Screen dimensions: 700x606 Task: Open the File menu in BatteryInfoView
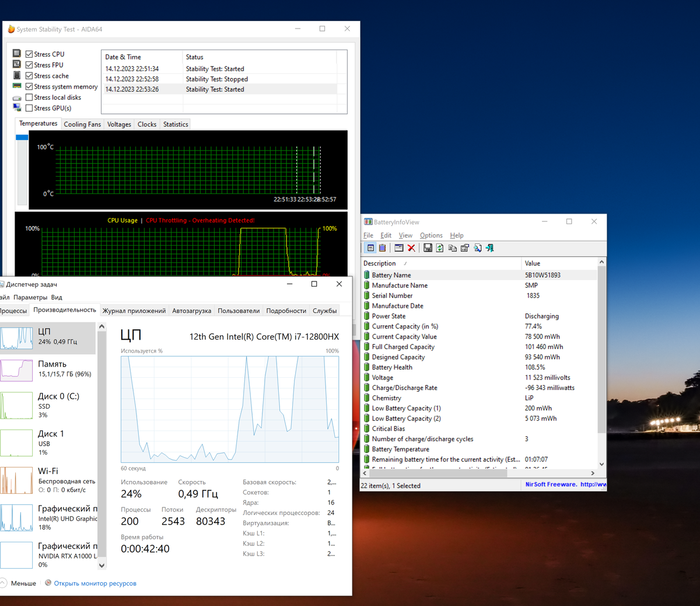[x=368, y=235]
